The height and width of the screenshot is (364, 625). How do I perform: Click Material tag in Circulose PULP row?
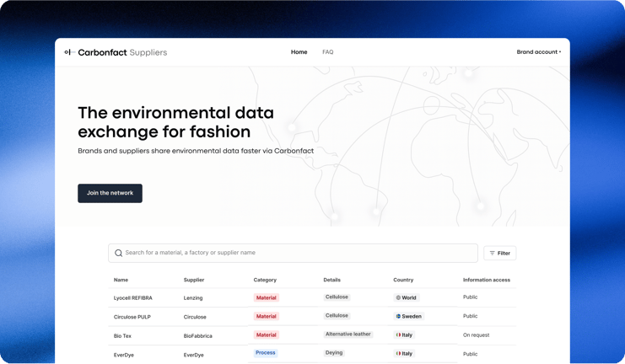267,316
